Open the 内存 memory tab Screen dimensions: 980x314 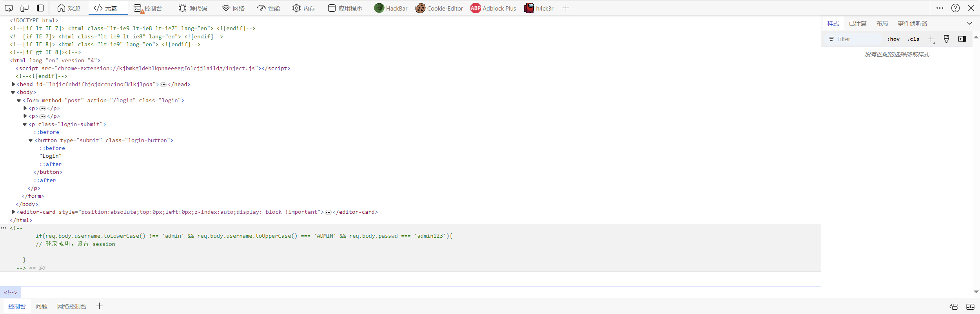[304, 8]
